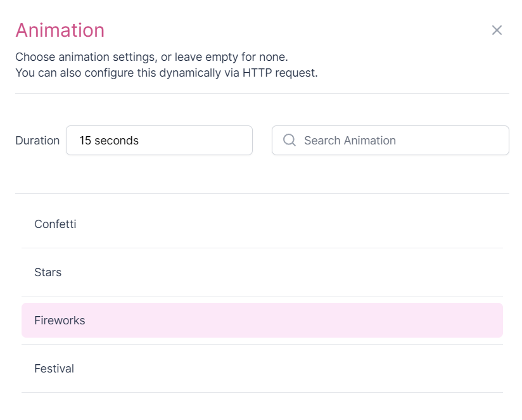
Task: Focus the Search Animation input field
Action: (x=399, y=140)
